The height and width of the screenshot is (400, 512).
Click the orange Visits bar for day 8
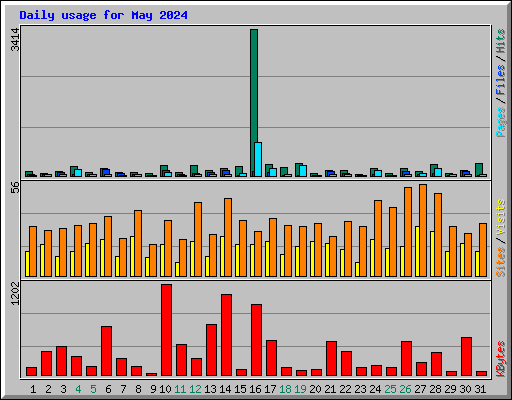tap(138, 243)
